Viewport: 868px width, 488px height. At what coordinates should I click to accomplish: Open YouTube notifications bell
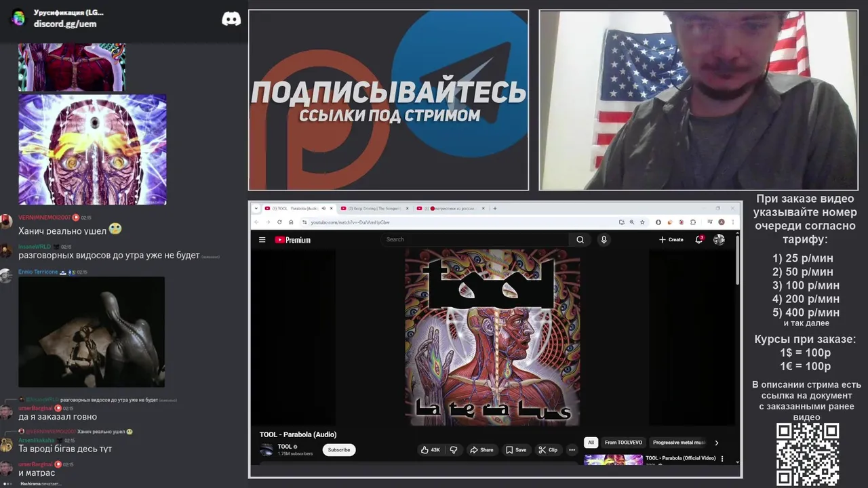tap(699, 239)
